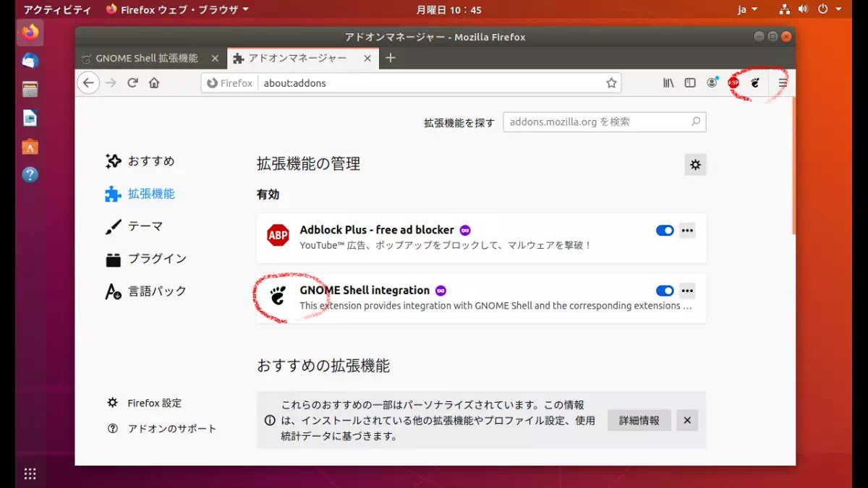Open the Library bookshelf icon
Viewport: 868px width, 488px height.
(x=668, y=83)
